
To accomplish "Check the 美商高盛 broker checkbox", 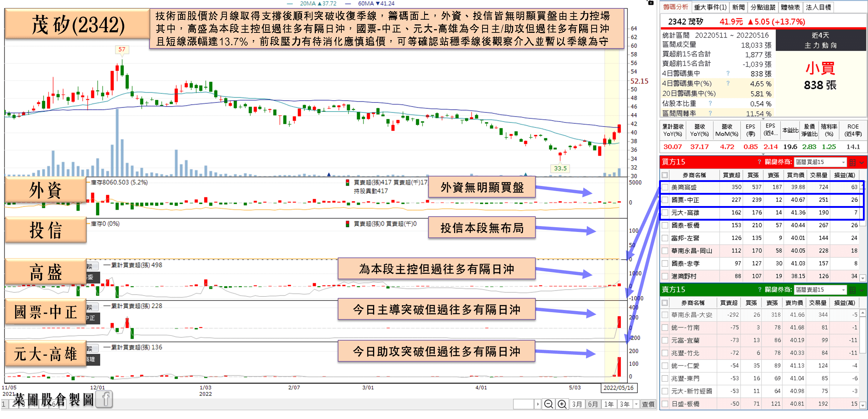I will (x=665, y=187).
